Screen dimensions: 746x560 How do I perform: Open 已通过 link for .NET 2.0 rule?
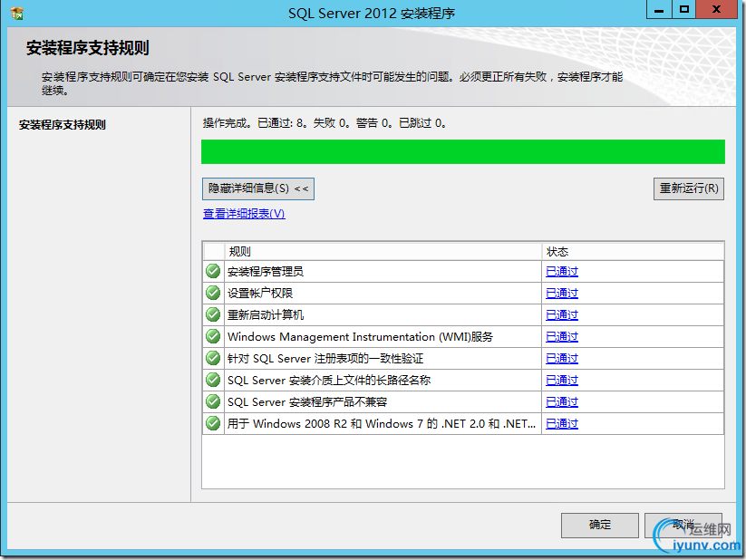pos(562,423)
